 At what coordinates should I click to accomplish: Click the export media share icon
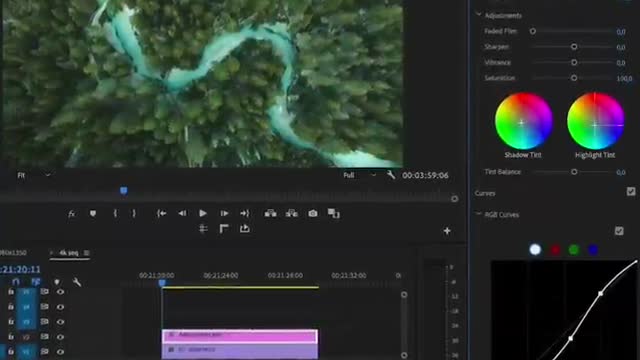(245, 229)
